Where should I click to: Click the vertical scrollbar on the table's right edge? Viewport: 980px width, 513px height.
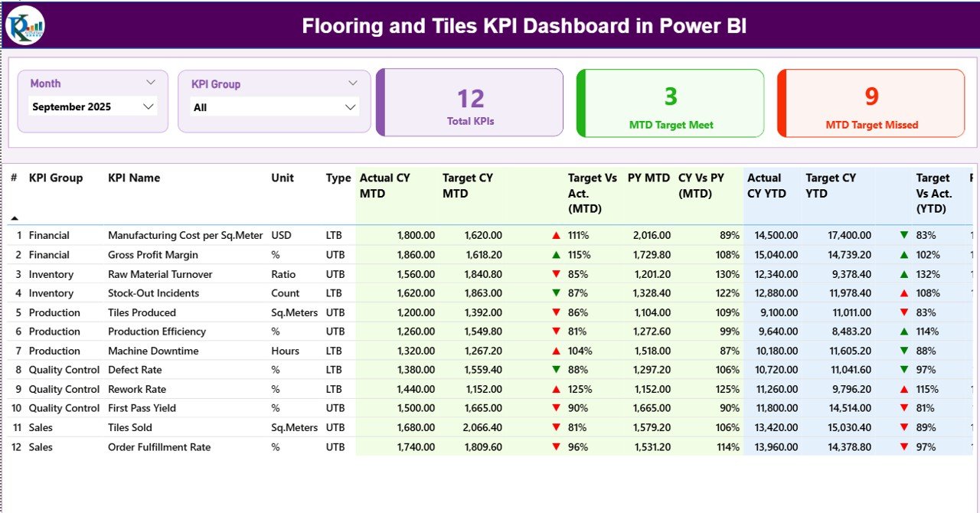click(975, 306)
